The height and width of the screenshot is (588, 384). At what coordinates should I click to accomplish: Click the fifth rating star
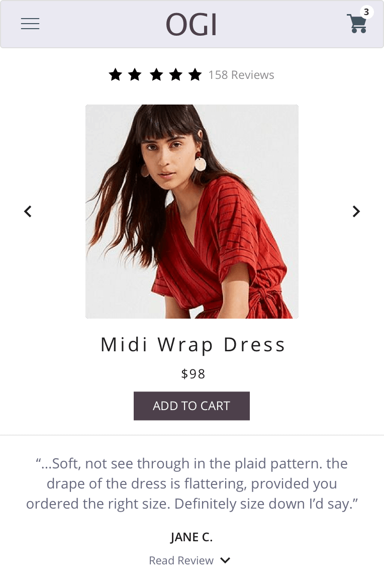pos(195,75)
